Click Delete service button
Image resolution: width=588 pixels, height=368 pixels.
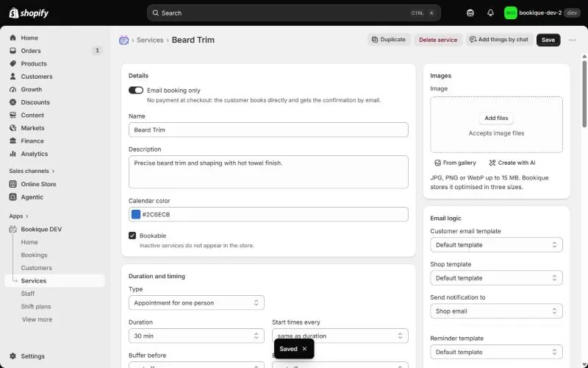click(438, 40)
